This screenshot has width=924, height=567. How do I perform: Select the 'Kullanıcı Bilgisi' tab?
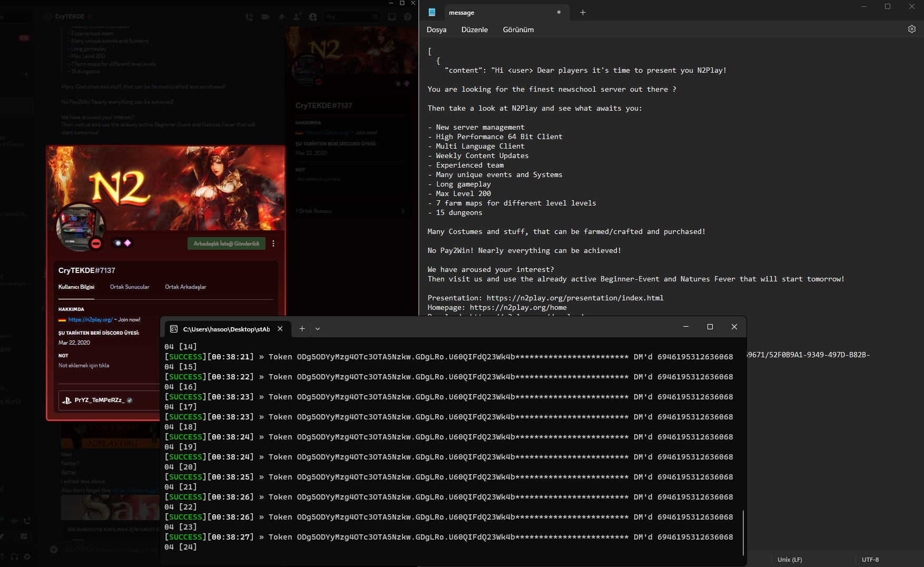(x=76, y=287)
